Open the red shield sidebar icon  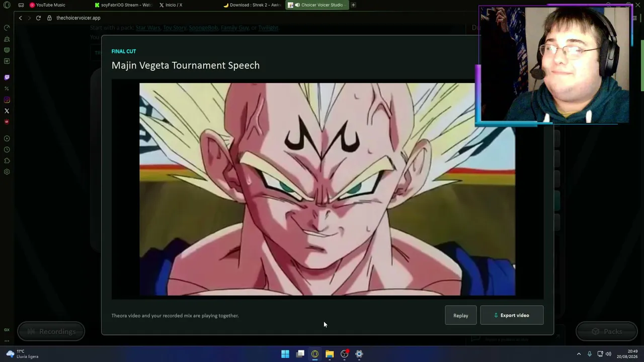point(7,122)
